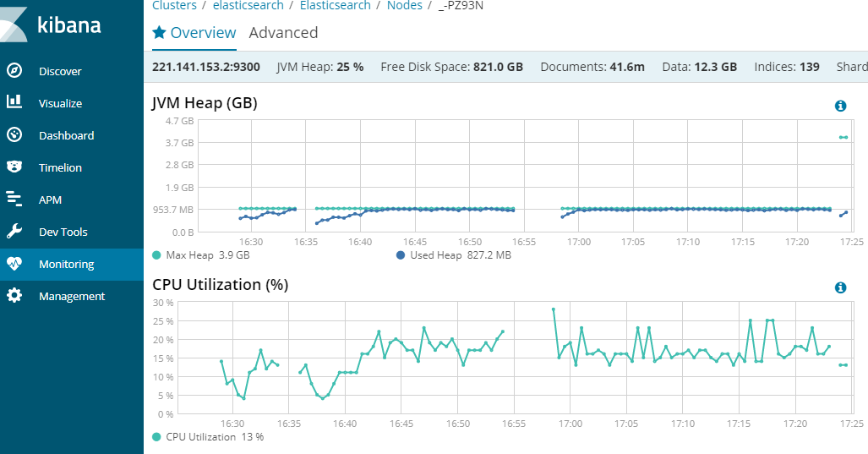Switch to the Advanced tab
This screenshot has width=868, height=454.
click(x=283, y=33)
